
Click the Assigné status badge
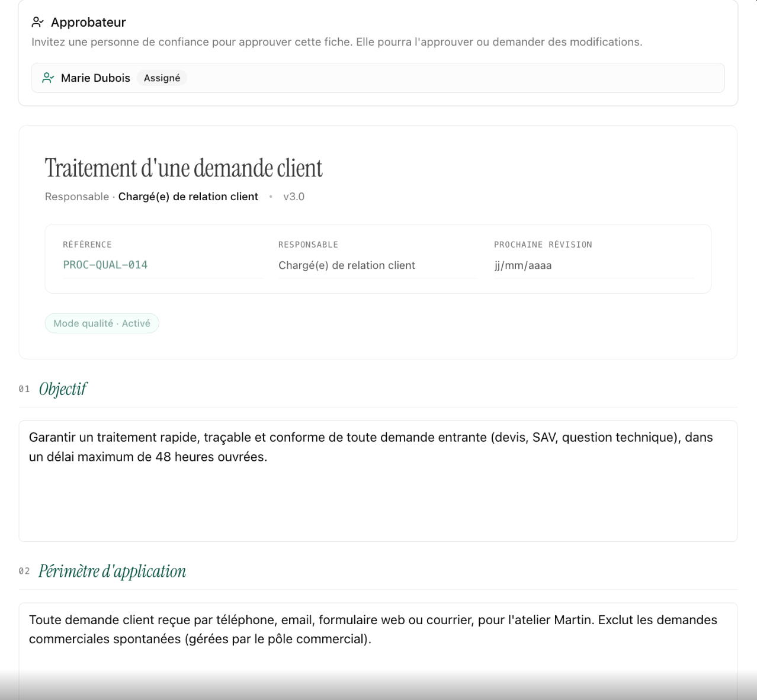tap(162, 78)
